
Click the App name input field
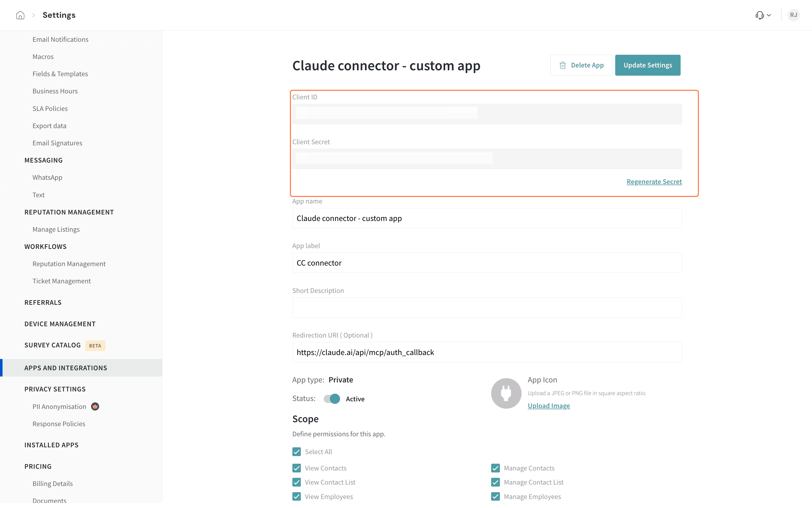(487, 218)
